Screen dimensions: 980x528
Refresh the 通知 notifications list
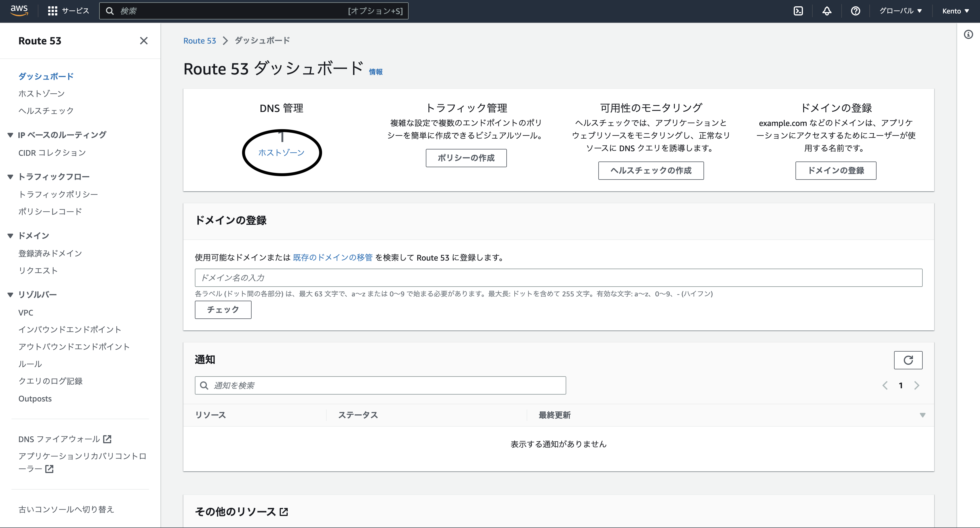(908, 360)
